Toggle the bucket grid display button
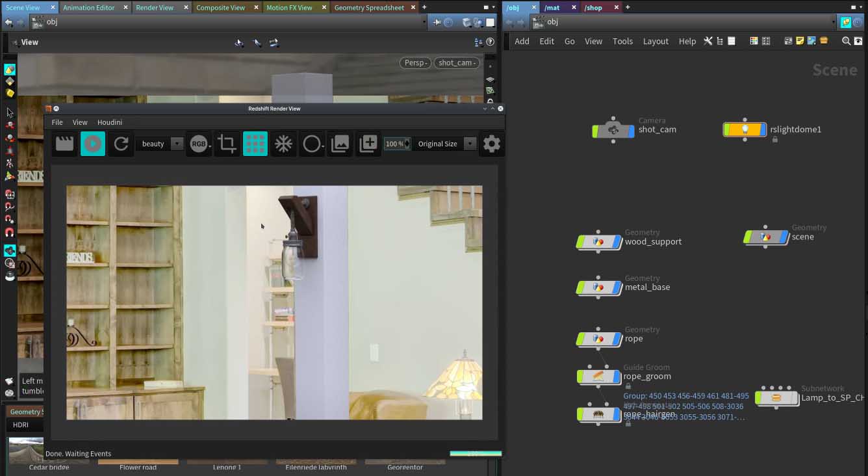 [x=255, y=144]
